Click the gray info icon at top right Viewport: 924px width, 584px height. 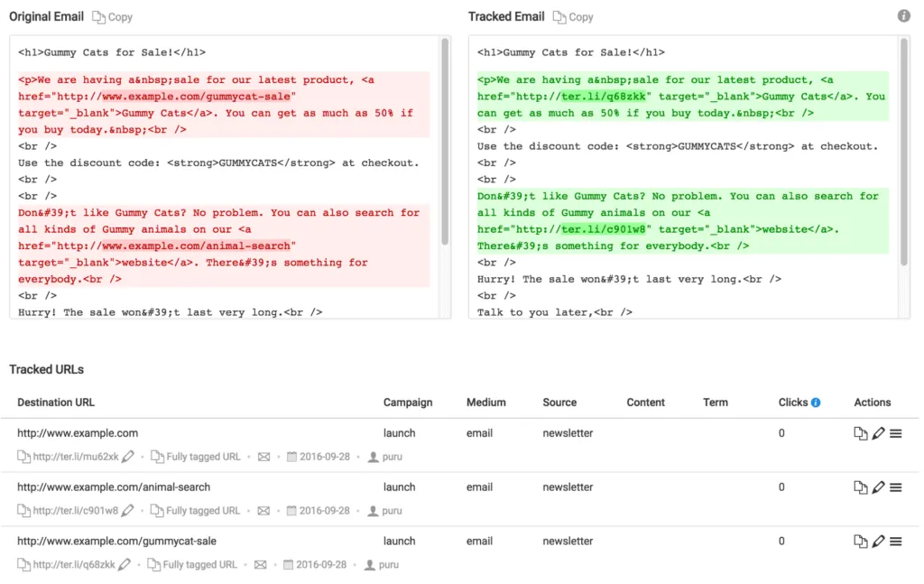pos(904,16)
